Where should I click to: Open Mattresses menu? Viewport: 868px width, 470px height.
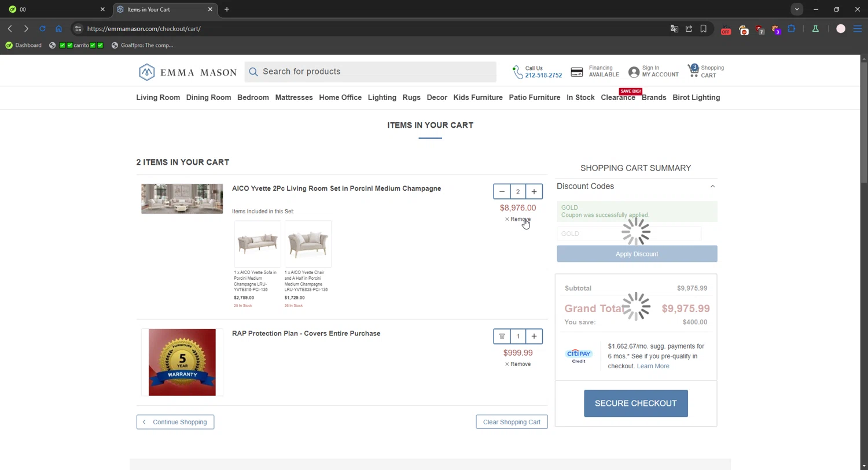click(x=294, y=97)
